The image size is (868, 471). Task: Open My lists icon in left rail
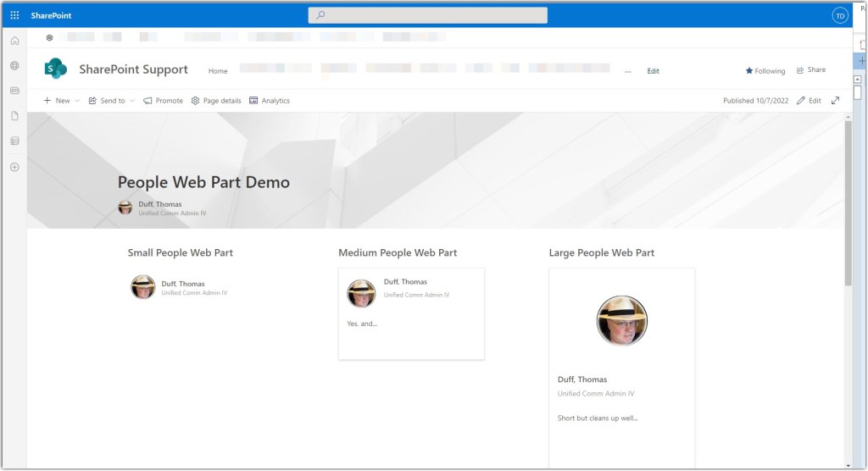point(14,141)
